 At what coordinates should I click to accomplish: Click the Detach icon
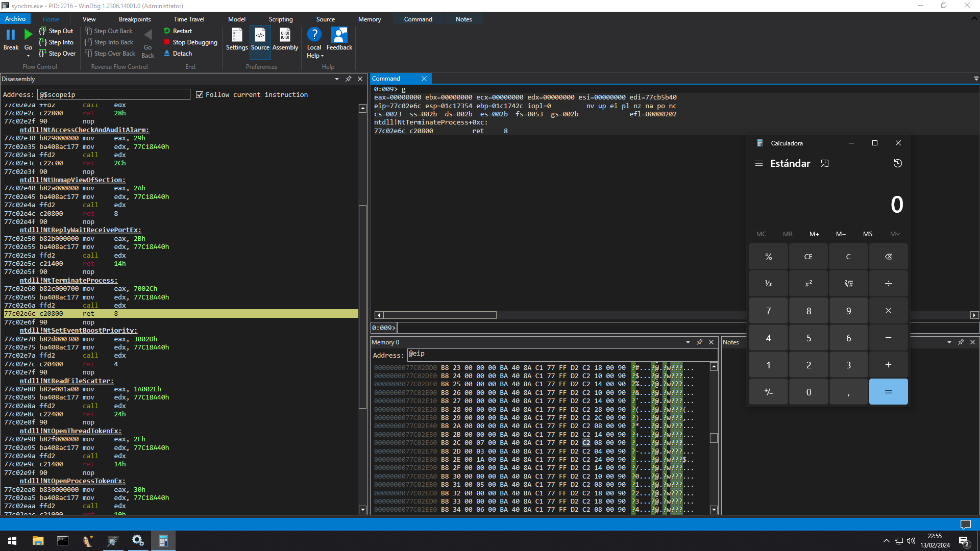point(167,54)
